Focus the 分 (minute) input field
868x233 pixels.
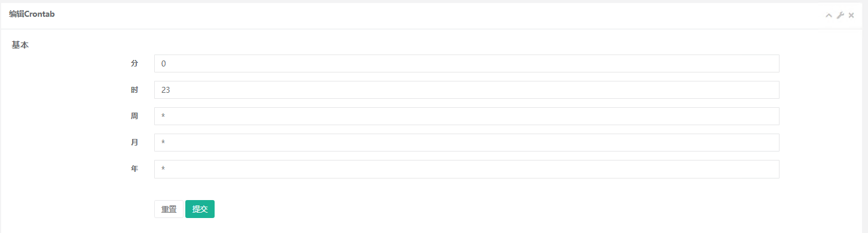coord(466,63)
